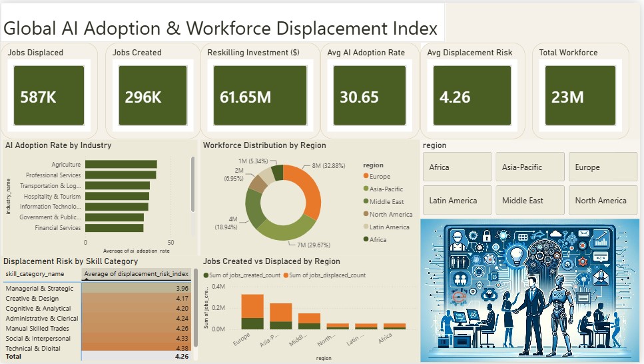The height and width of the screenshot is (364, 644).
Task: Click North America 2M donut slice
Action: [258, 183]
